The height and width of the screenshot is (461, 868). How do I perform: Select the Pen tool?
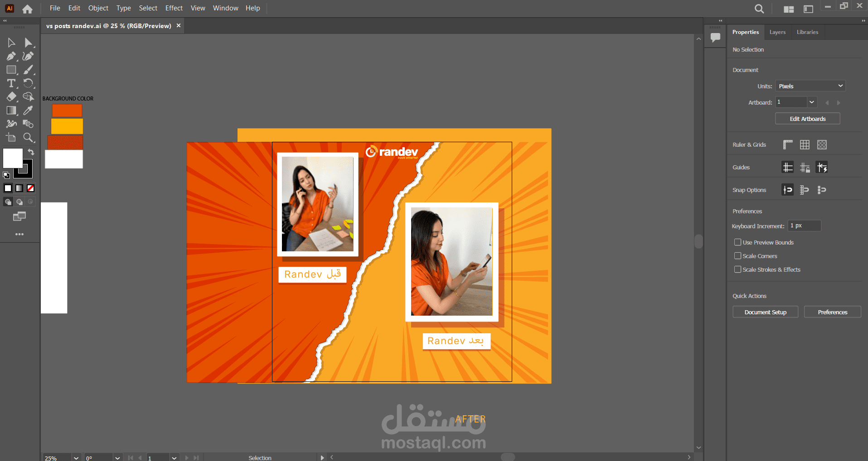[x=11, y=56]
